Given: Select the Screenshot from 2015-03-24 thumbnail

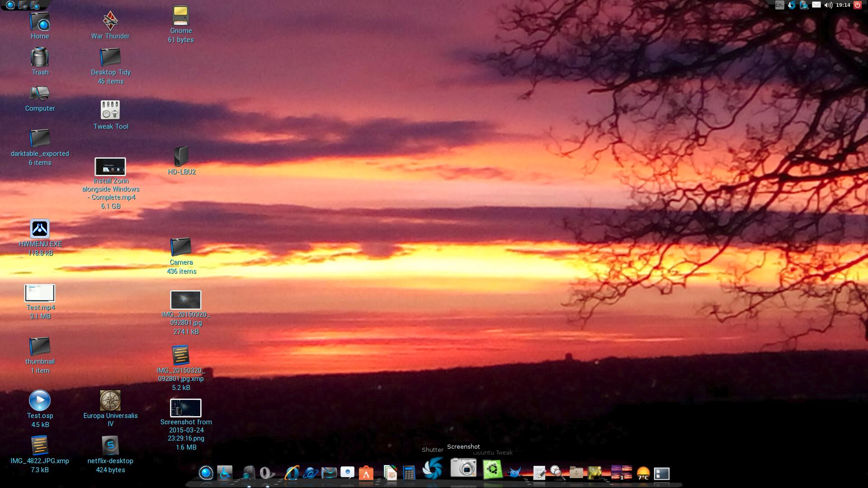Looking at the screenshot, I should coord(186,408).
